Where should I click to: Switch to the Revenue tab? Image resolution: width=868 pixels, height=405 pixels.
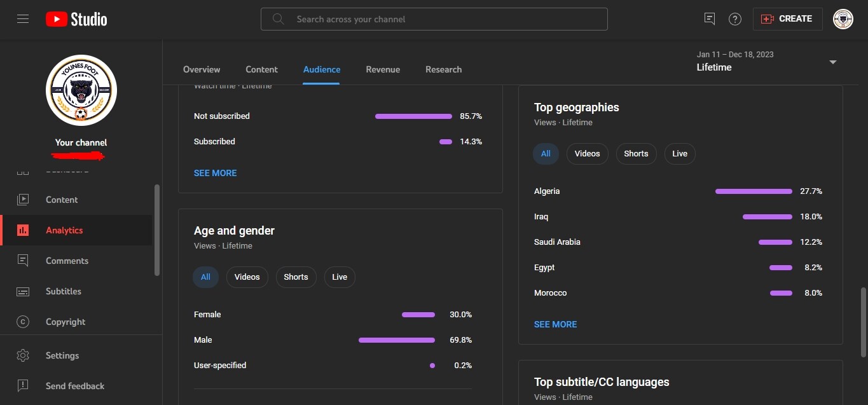point(383,69)
